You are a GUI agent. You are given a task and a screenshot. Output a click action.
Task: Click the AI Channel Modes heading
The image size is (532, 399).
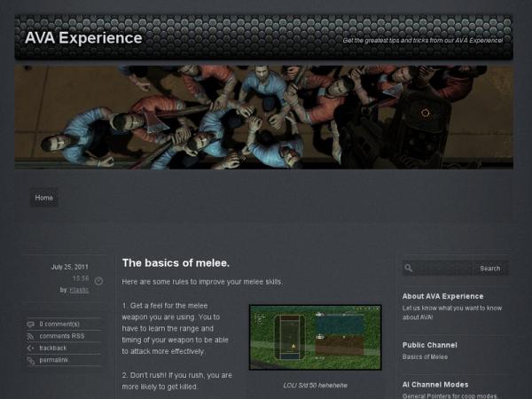(435, 385)
